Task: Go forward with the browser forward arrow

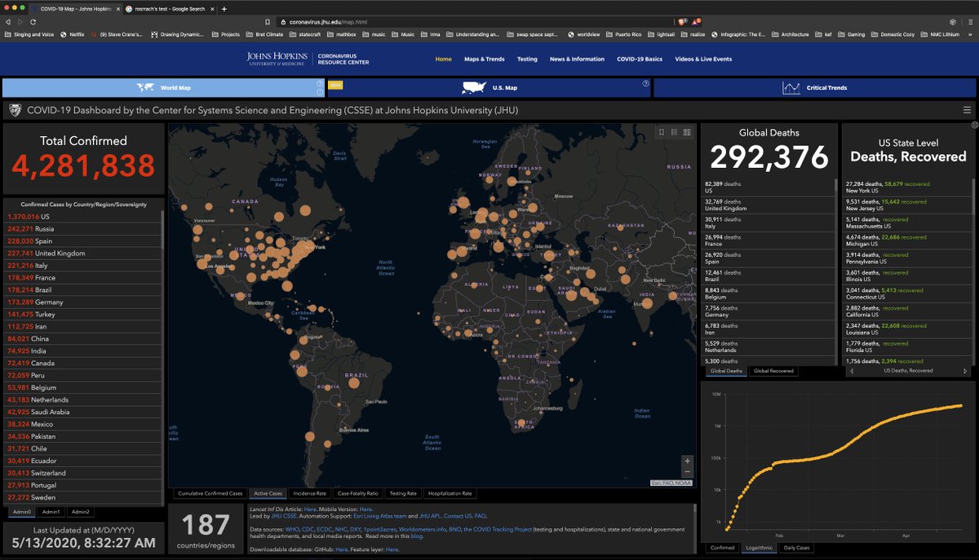Action: 21,21
